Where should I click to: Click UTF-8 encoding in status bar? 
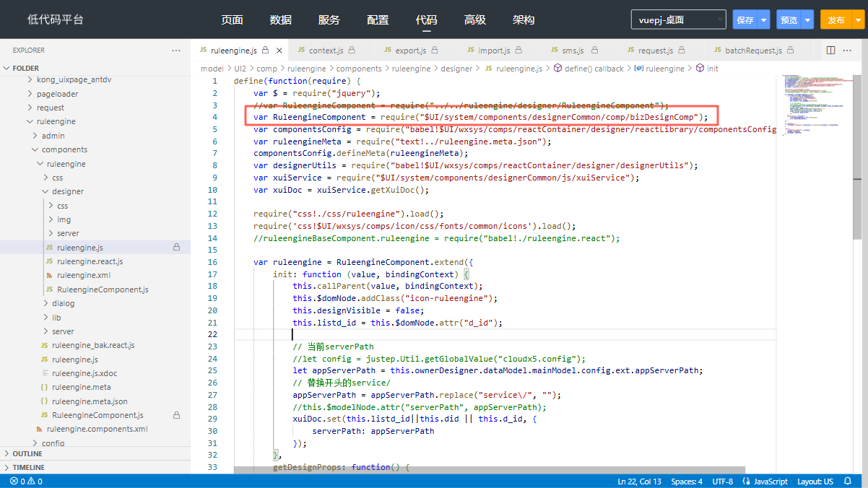click(722, 482)
